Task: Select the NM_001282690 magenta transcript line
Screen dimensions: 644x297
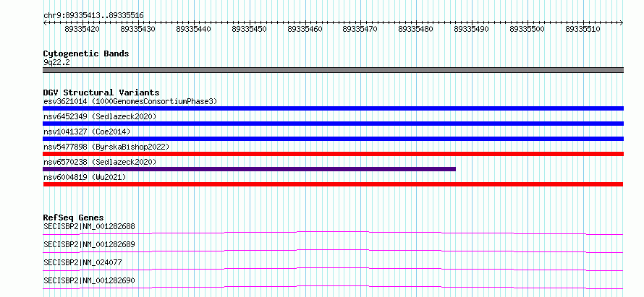Action: 333,287
